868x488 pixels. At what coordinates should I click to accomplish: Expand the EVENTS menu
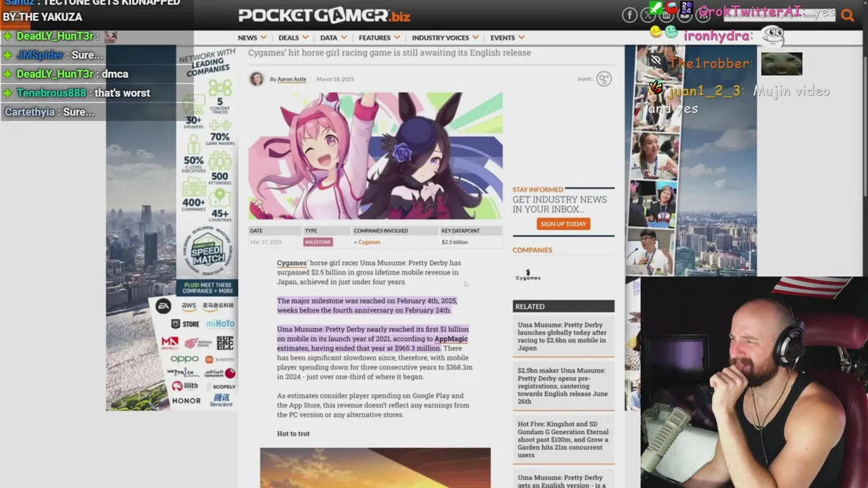point(507,37)
